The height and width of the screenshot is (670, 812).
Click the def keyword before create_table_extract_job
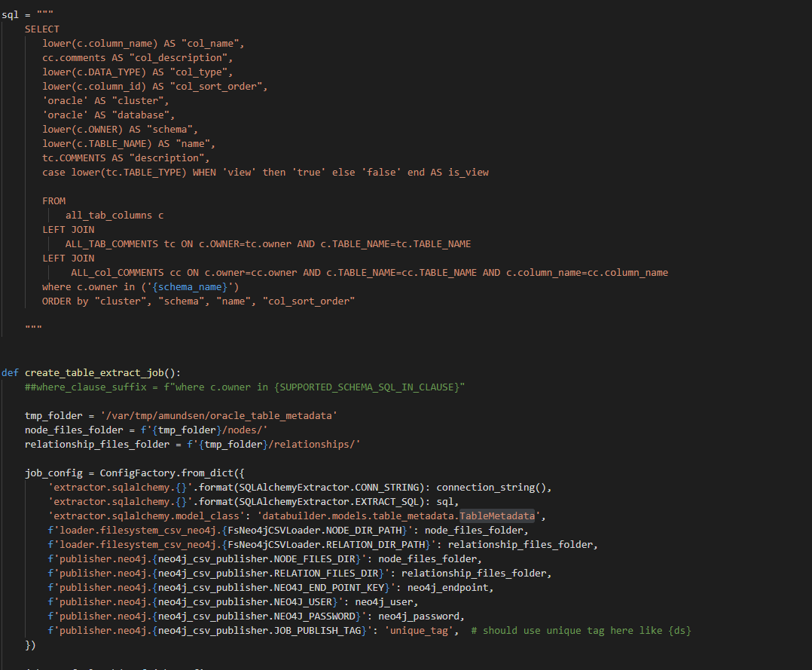(x=10, y=372)
